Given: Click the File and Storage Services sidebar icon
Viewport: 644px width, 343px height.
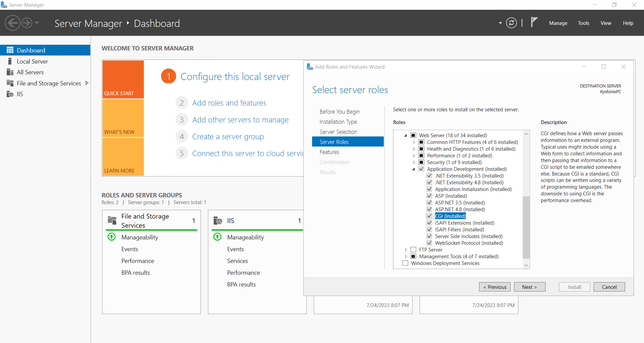Looking at the screenshot, I should [x=10, y=83].
